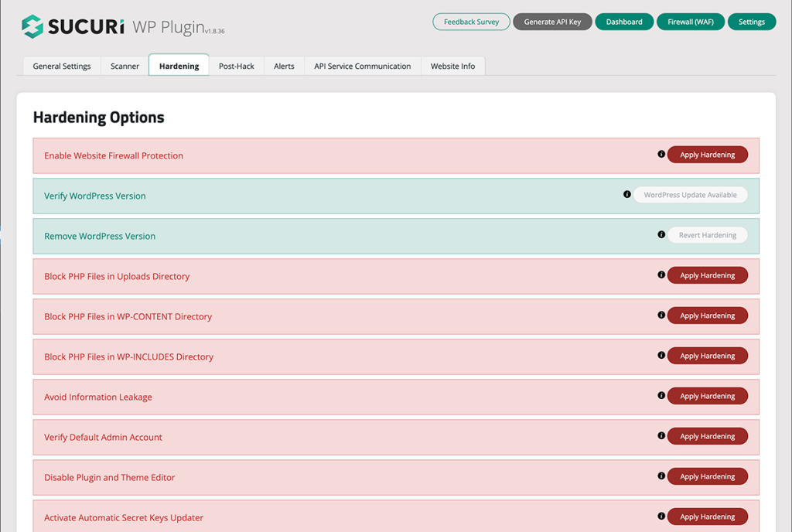This screenshot has width=792, height=532.
Task: Open the Post-Hack tab
Action: 237,66
